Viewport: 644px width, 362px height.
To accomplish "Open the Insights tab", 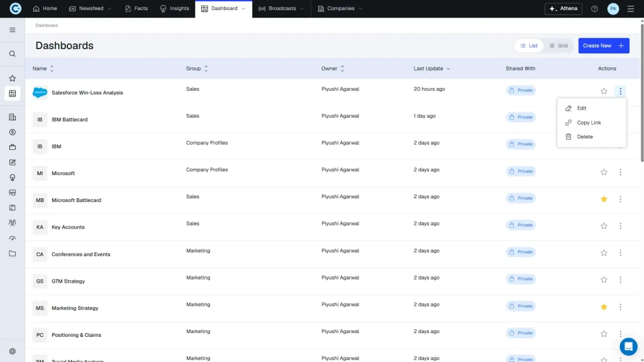I will pyautogui.click(x=175, y=9).
